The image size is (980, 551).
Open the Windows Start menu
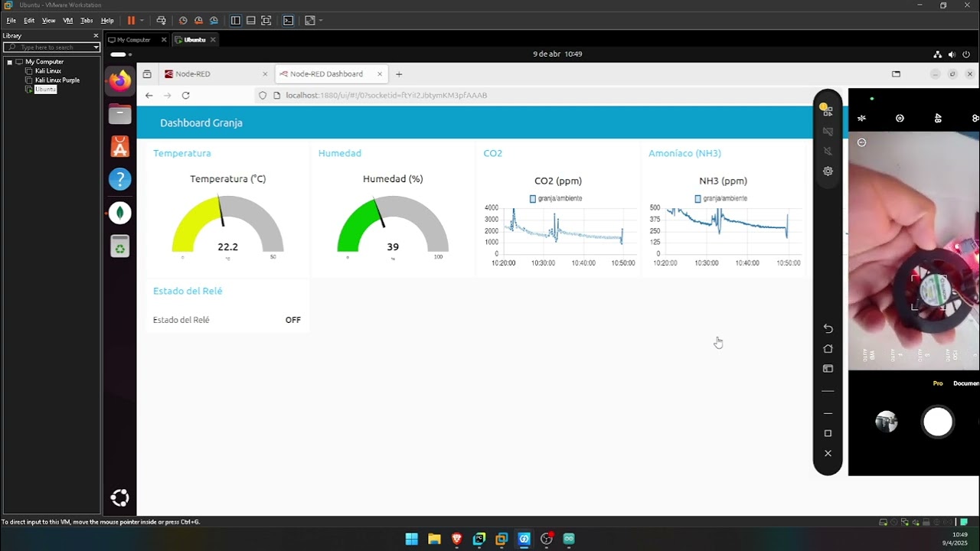[x=412, y=539]
